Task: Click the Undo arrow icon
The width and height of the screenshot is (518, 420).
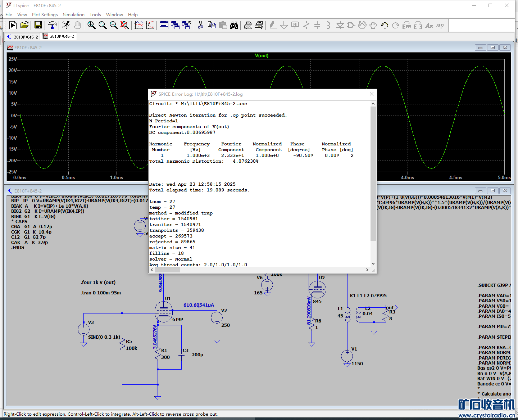Action: point(384,25)
